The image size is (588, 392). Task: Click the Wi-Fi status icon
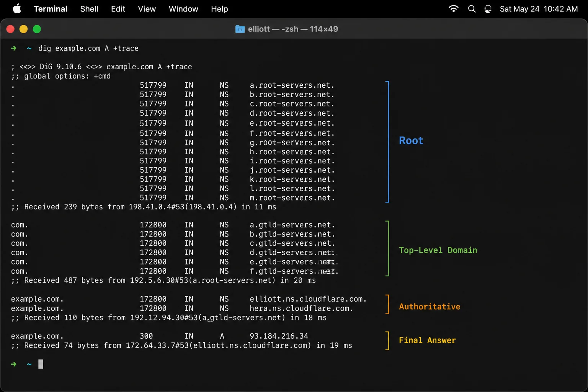point(454,9)
